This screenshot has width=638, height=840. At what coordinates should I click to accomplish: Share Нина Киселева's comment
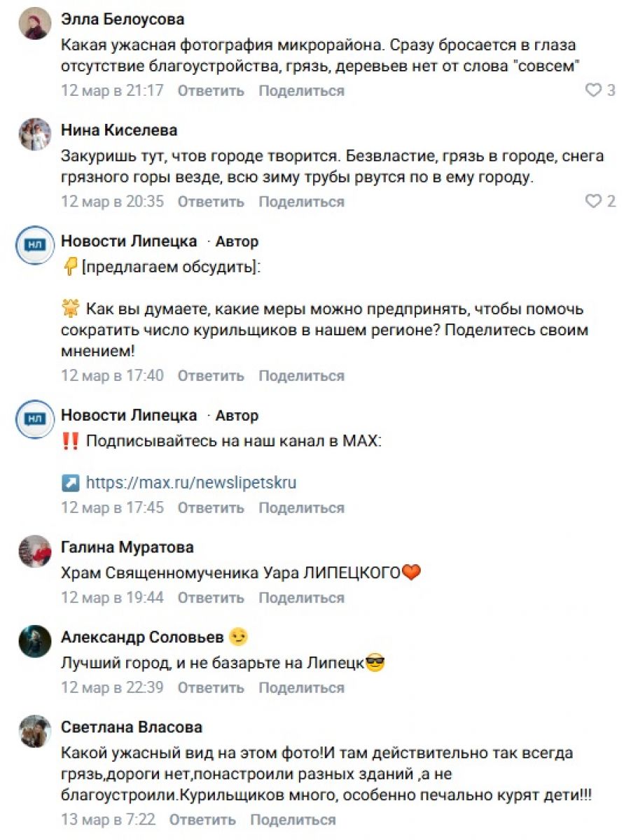point(301,202)
